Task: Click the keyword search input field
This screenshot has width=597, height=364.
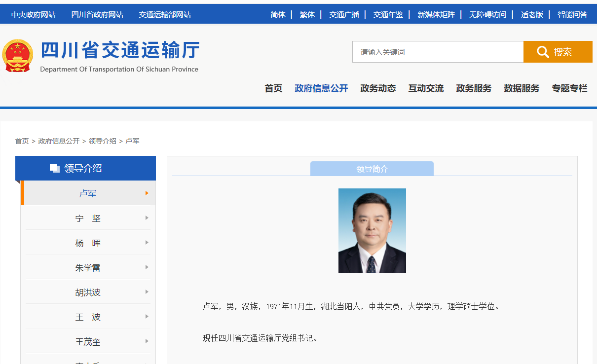Action: pyautogui.click(x=438, y=52)
